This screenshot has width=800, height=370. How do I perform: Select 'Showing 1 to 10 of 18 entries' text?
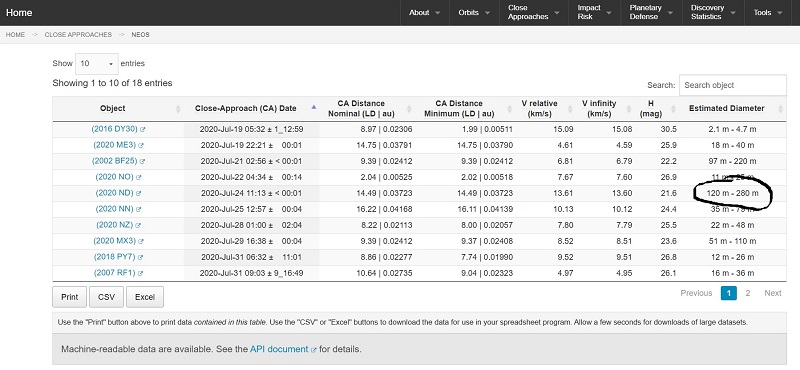112,83
